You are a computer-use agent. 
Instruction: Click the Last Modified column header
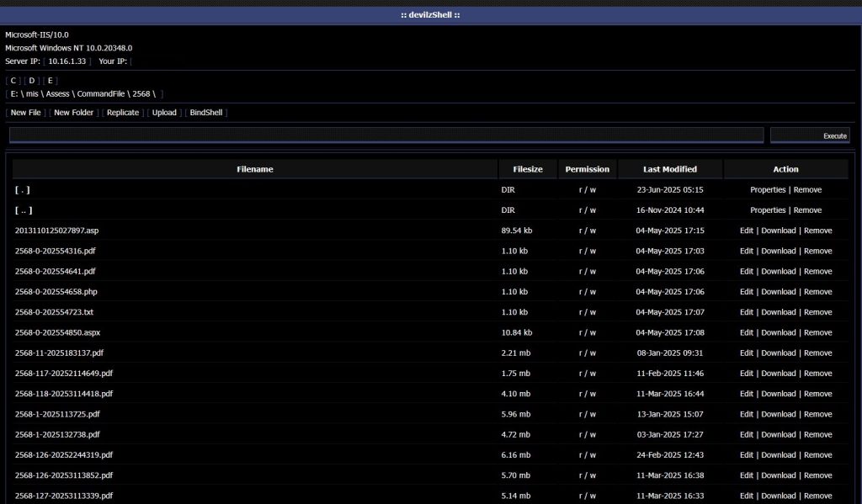(670, 169)
